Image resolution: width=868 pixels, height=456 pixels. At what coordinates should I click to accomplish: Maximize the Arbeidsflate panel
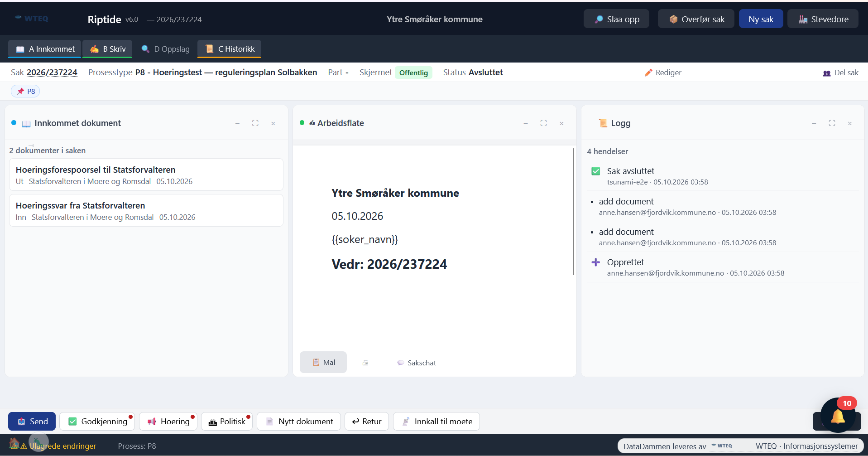pos(543,123)
